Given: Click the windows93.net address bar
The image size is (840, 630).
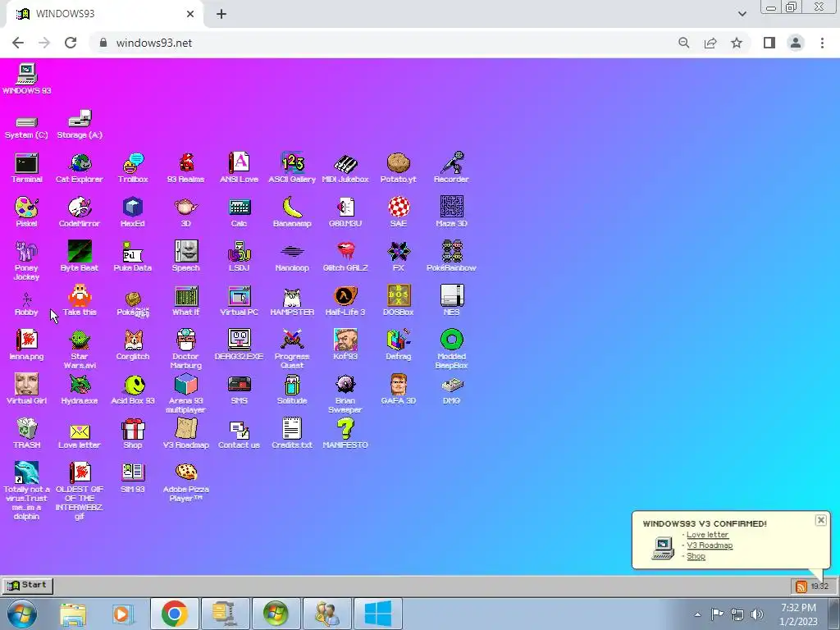Looking at the screenshot, I should coord(386,43).
